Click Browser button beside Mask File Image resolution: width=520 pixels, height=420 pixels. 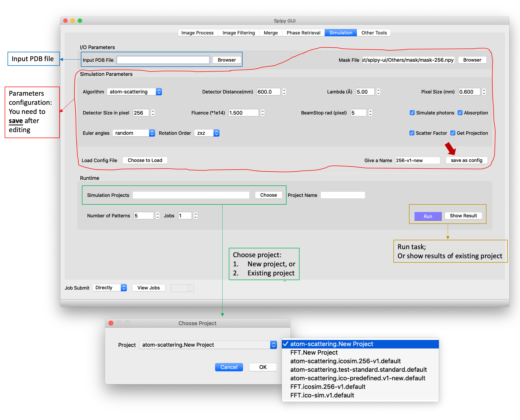click(x=472, y=60)
